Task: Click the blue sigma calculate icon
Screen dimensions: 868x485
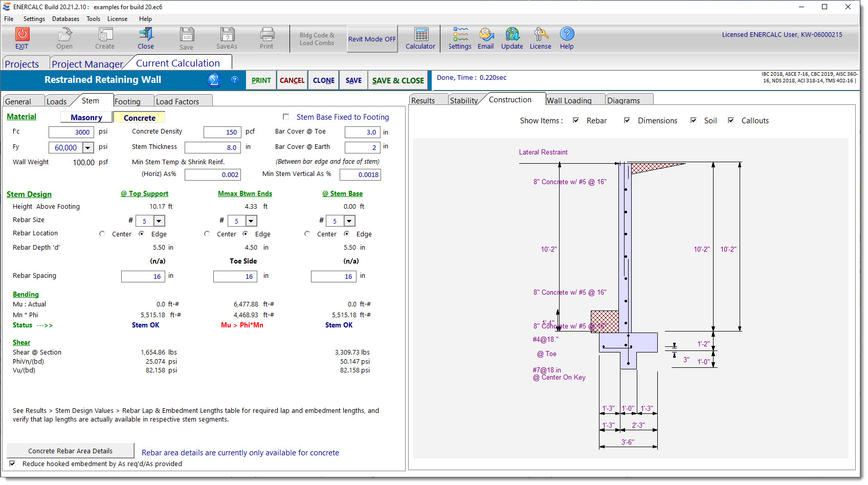Action: (214, 80)
